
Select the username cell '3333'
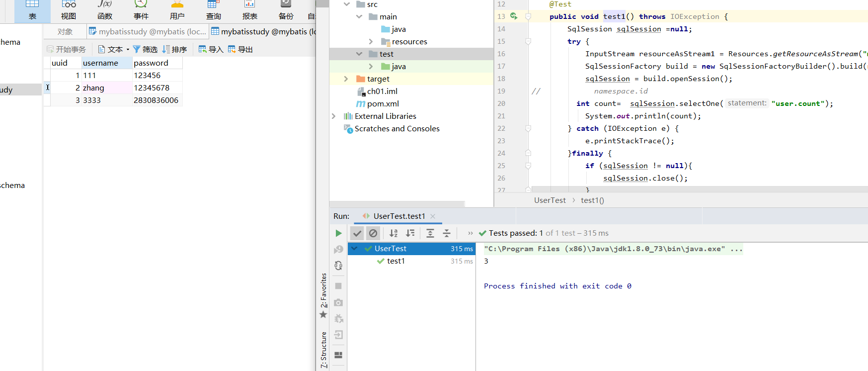pyautogui.click(x=107, y=100)
